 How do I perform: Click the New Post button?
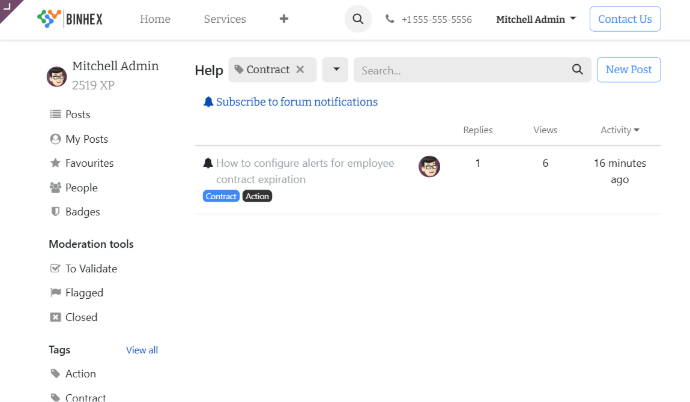[628, 70]
